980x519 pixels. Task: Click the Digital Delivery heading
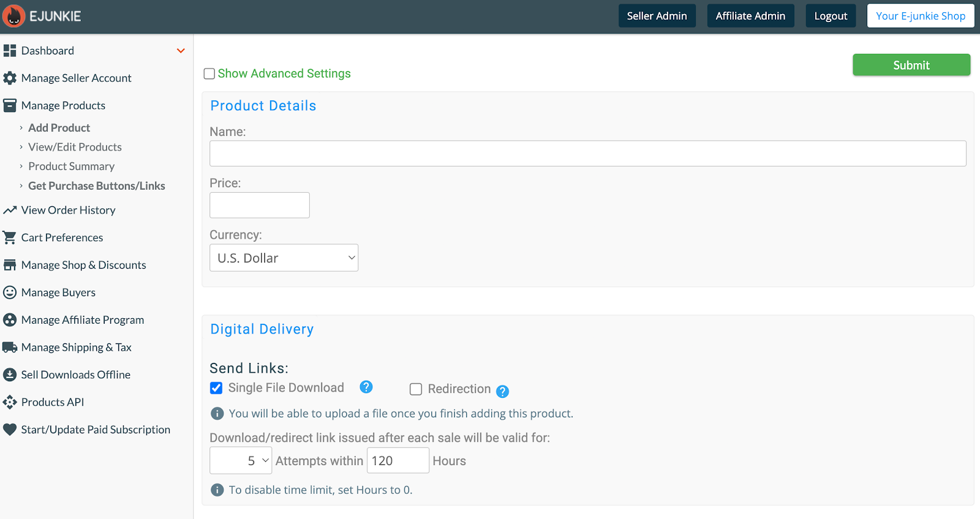point(262,329)
